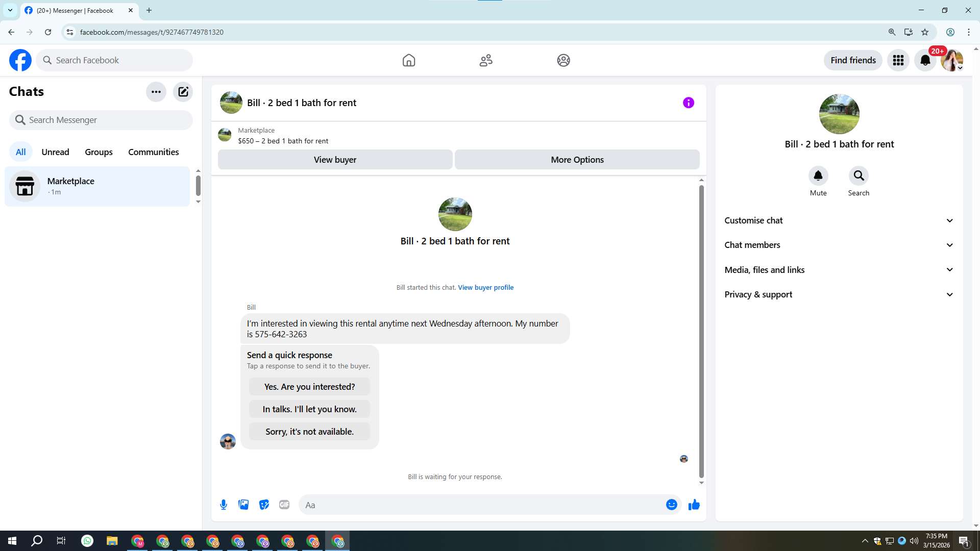Choose a GIF icon

pos(284,505)
